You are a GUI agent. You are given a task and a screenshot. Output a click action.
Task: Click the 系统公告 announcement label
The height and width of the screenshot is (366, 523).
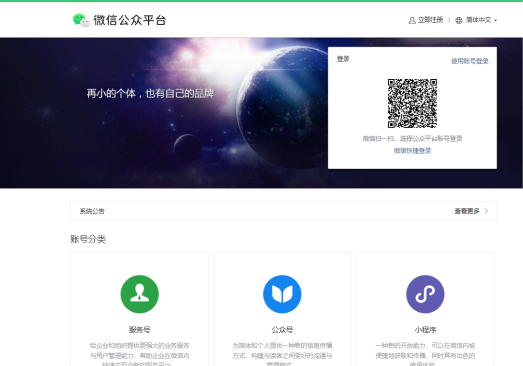(x=92, y=211)
